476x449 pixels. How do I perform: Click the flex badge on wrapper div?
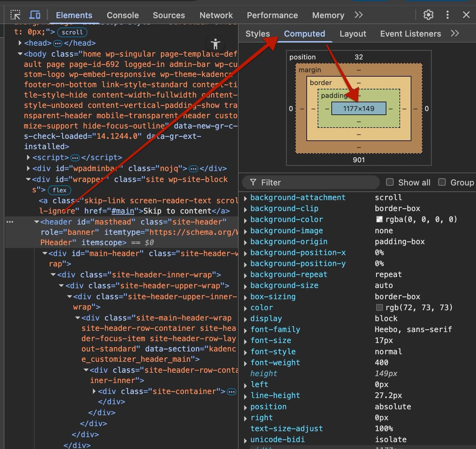tap(59, 190)
